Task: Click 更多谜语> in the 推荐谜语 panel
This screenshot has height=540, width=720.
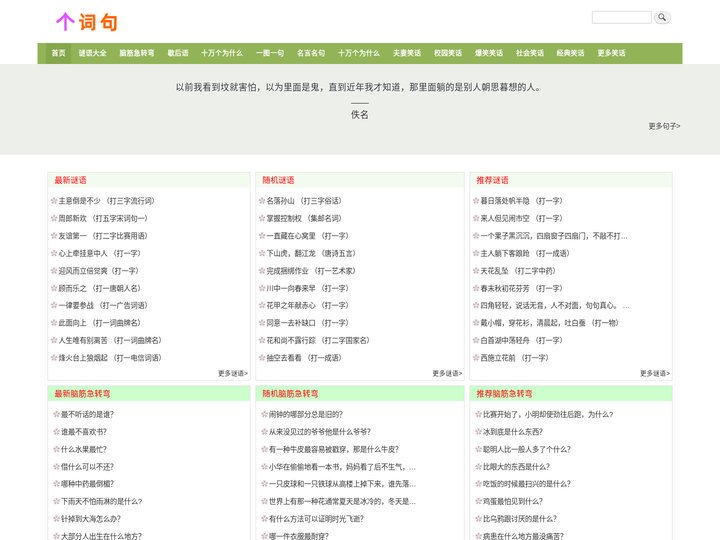Action: click(655, 373)
